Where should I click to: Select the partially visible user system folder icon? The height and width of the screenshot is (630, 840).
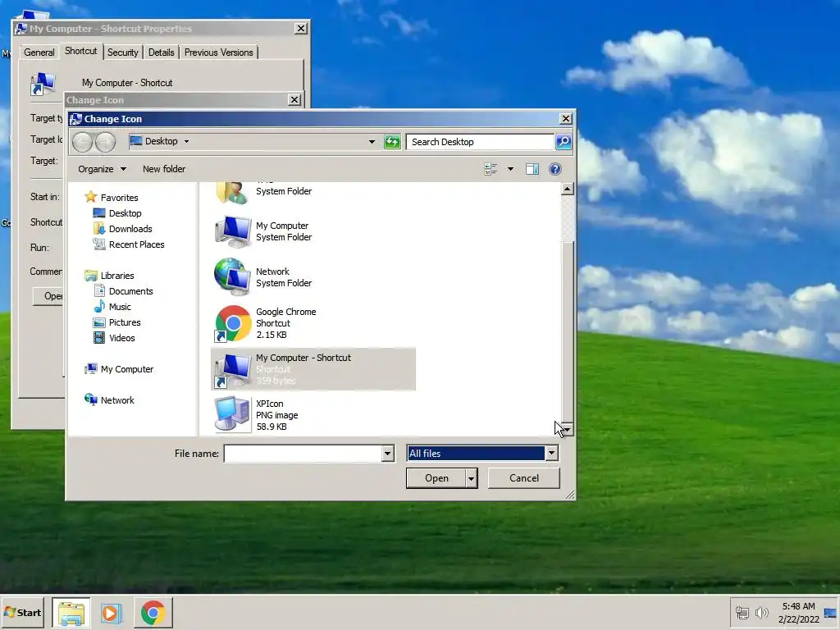coord(232,193)
